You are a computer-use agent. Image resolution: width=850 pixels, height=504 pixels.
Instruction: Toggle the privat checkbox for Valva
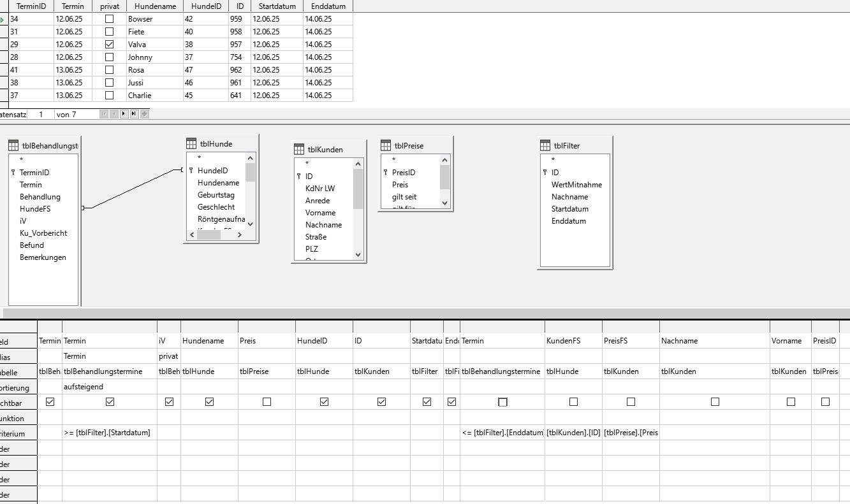(109, 45)
